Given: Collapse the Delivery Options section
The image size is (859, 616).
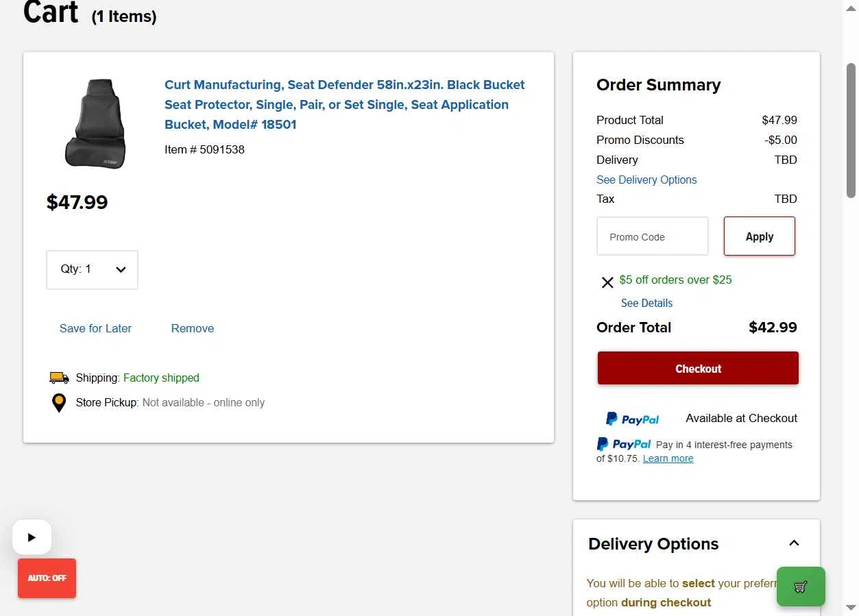Looking at the screenshot, I should tap(794, 543).
